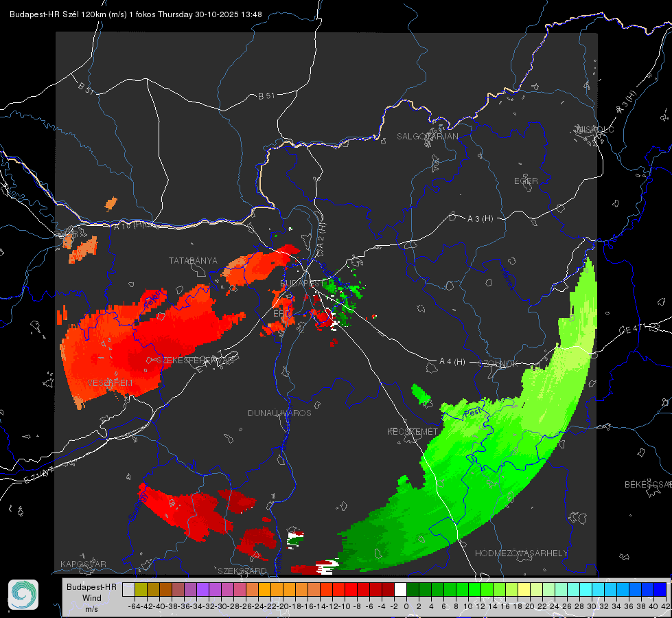Click the 'Pest' county label
Viewport: 672px width, 618px height.
[x=472, y=413]
